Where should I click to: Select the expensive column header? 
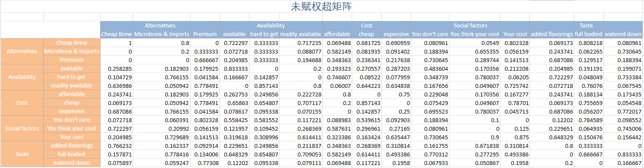pyautogui.click(x=396, y=34)
